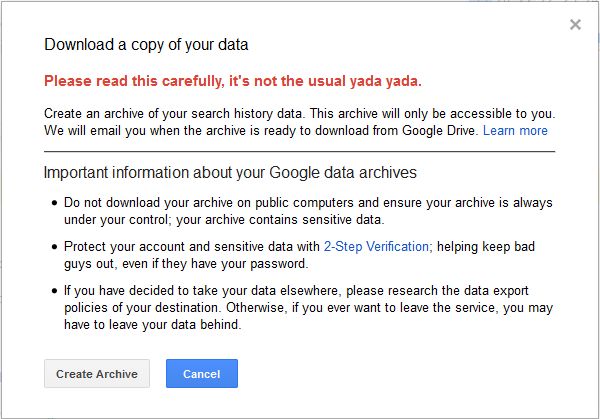Close the dialog with the X icon

pyautogui.click(x=575, y=25)
